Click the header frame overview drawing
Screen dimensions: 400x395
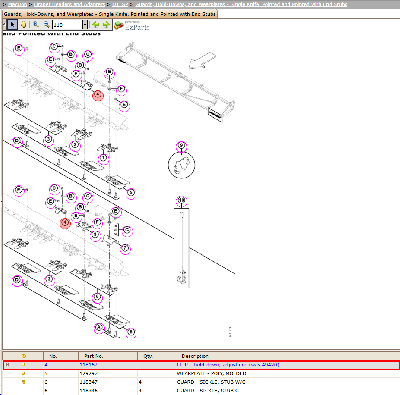click(x=175, y=82)
